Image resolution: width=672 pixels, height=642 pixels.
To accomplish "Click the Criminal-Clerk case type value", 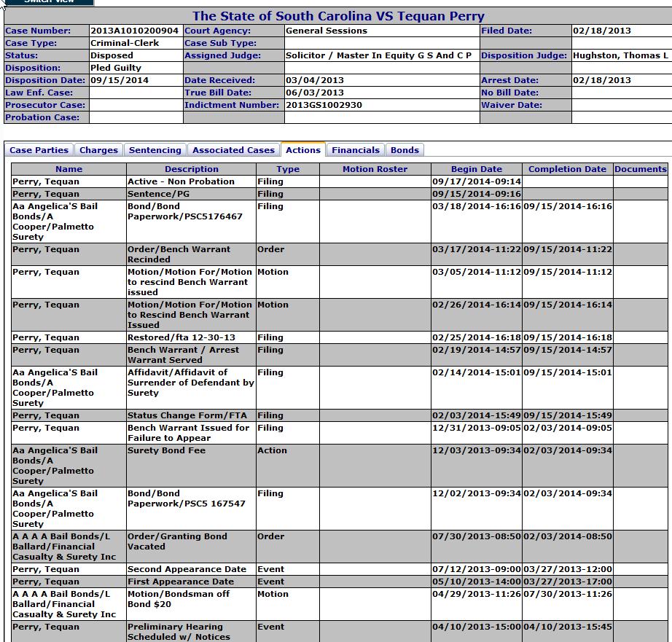I will [125, 43].
